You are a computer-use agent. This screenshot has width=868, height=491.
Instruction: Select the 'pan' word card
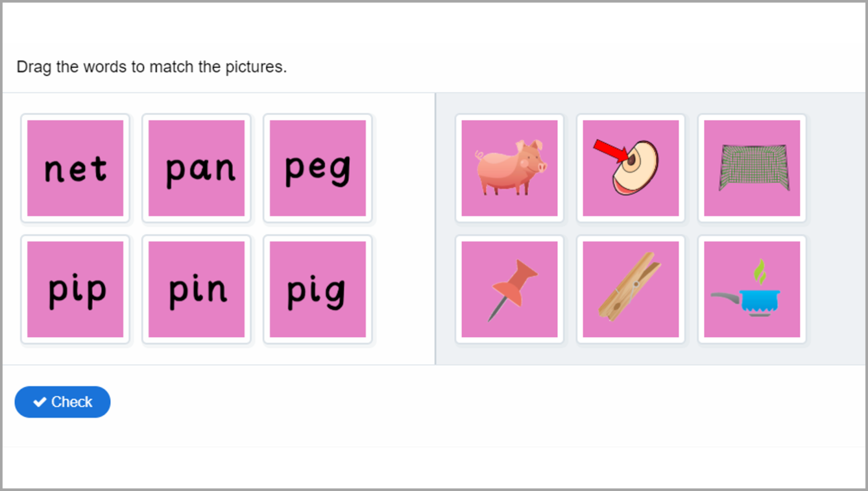[x=196, y=167]
